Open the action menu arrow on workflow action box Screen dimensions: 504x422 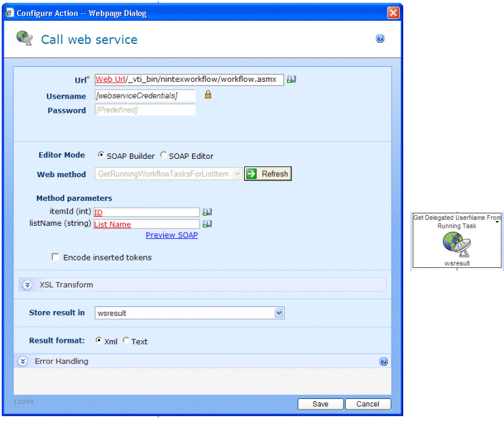497,222
